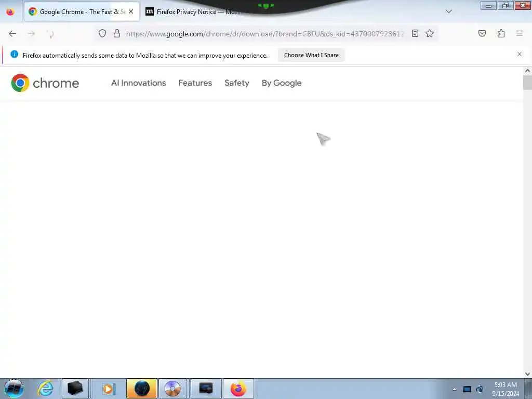Open the dark globe taskbar icon

click(x=142, y=389)
